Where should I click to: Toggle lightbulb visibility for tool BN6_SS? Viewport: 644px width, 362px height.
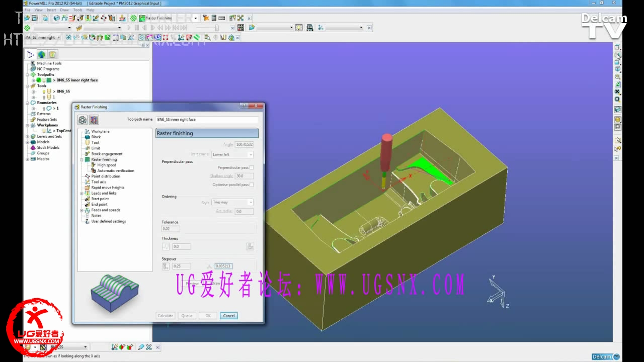coord(44,92)
